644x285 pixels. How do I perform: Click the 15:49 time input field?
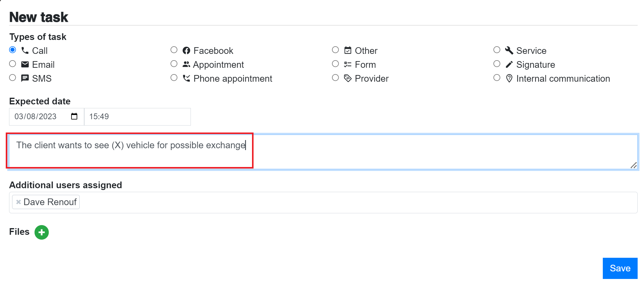pyautogui.click(x=138, y=117)
